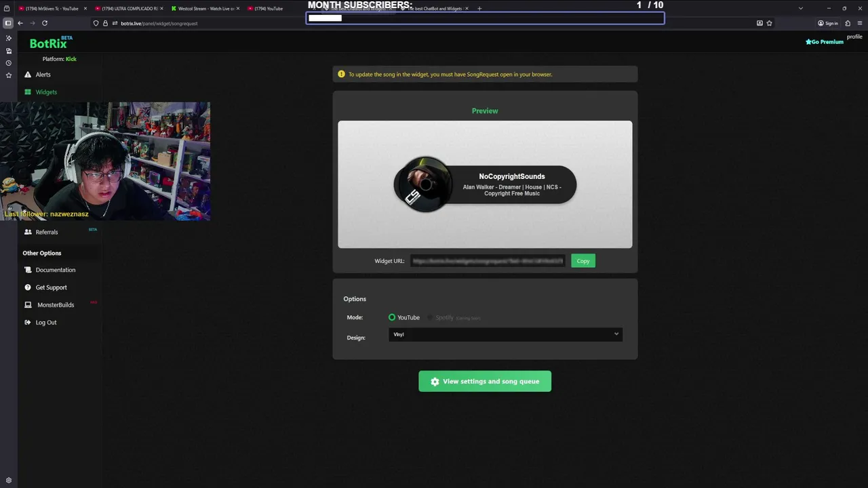Click the Get Support question icon
Viewport: 868px width, 488px height.
click(x=28, y=287)
